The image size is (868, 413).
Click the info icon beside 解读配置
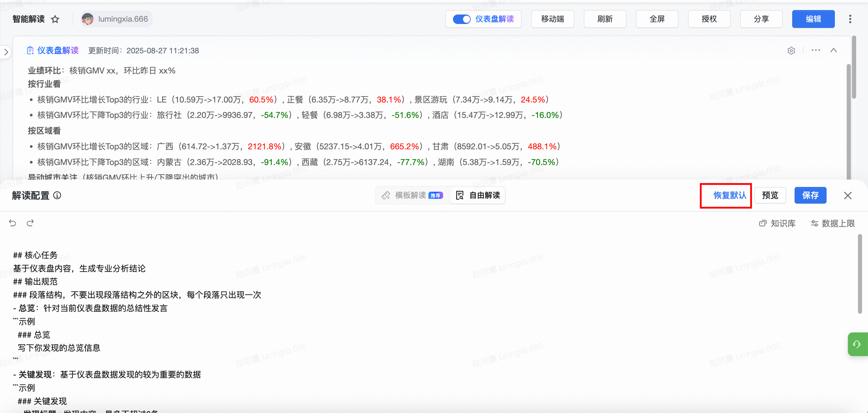(x=57, y=195)
